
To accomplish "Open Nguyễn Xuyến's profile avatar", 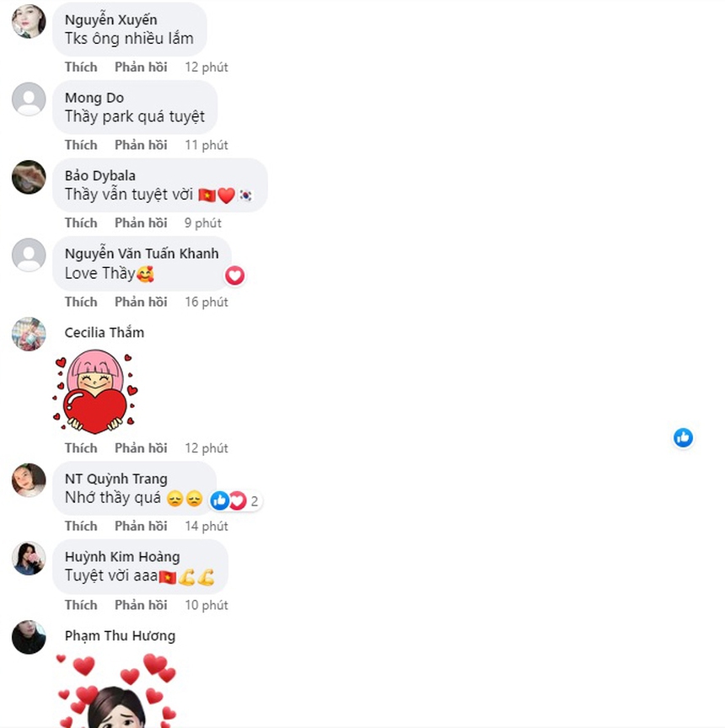I will tap(29, 21).
